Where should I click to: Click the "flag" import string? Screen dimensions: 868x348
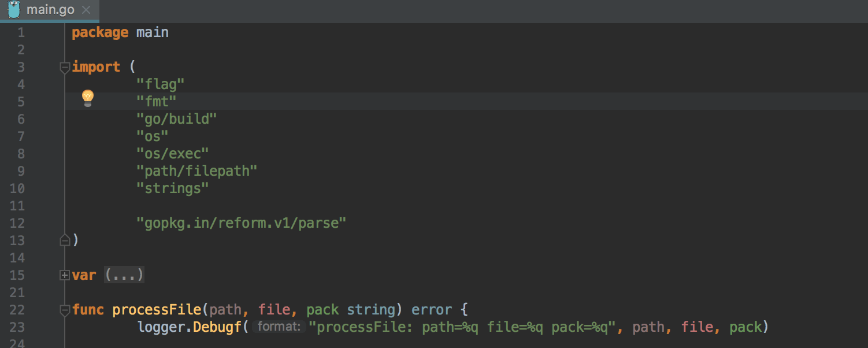tap(160, 84)
